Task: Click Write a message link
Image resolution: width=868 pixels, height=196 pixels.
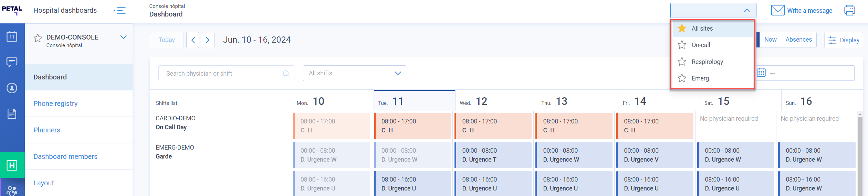Action: [x=809, y=11]
